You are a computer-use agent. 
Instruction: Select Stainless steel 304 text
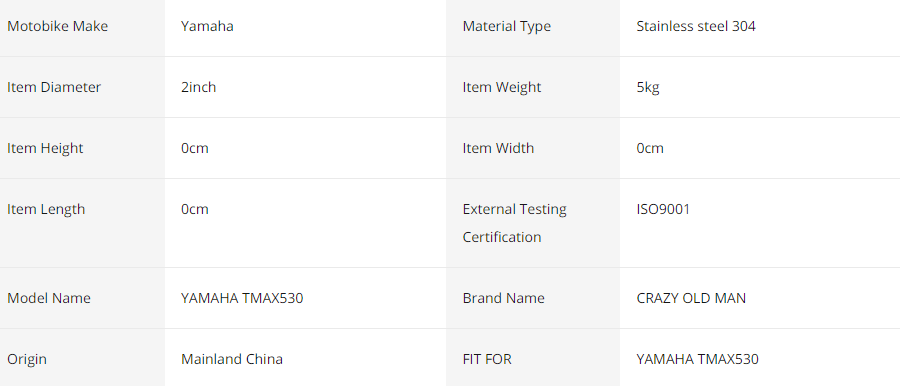[696, 26]
